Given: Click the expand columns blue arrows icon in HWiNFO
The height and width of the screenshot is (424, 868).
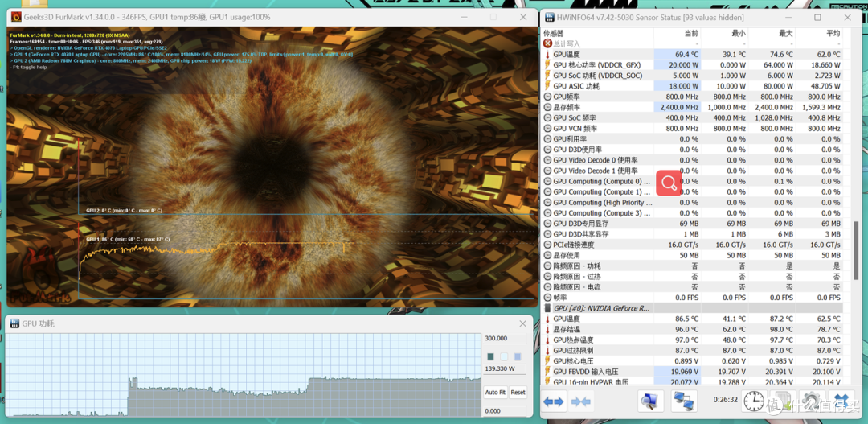Looking at the screenshot, I should 554,401.
